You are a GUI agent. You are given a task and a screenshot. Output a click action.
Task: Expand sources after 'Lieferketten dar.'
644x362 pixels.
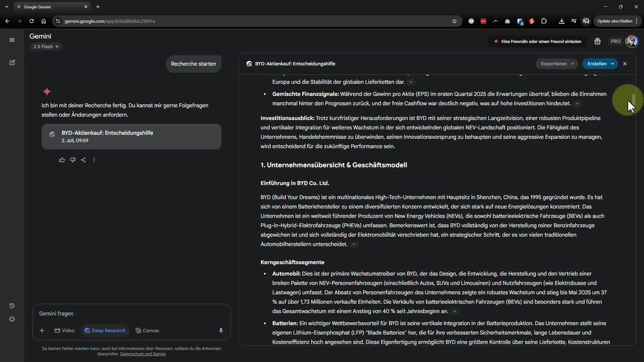[x=411, y=82]
